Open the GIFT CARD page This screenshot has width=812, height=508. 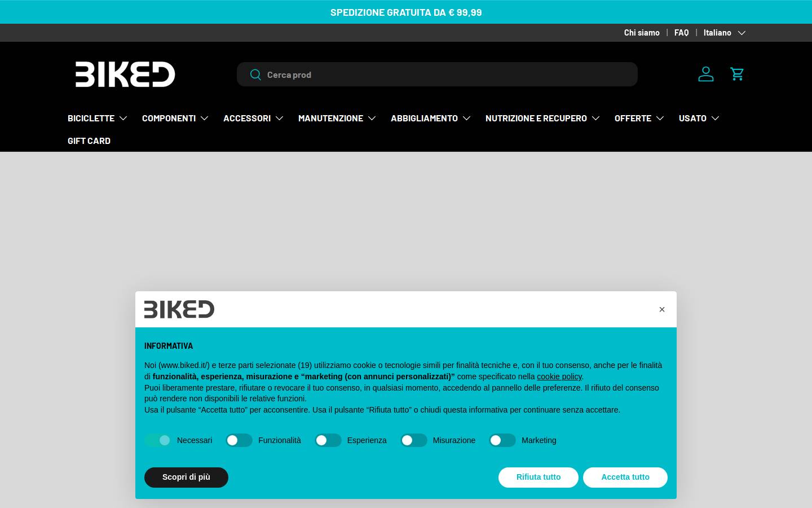point(89,141)
